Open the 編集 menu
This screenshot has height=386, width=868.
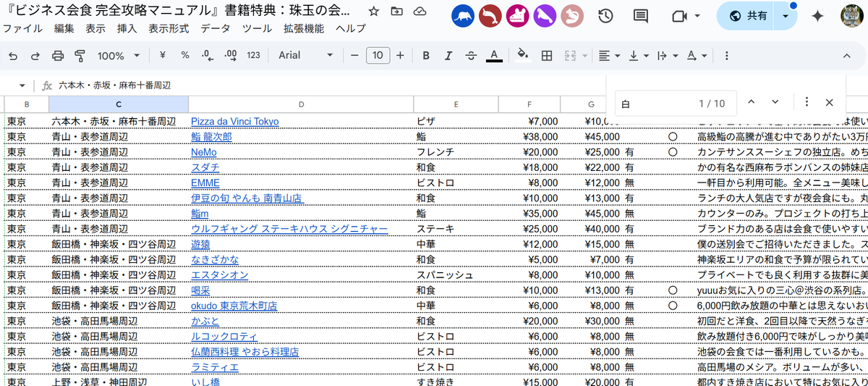click(64, 28)
